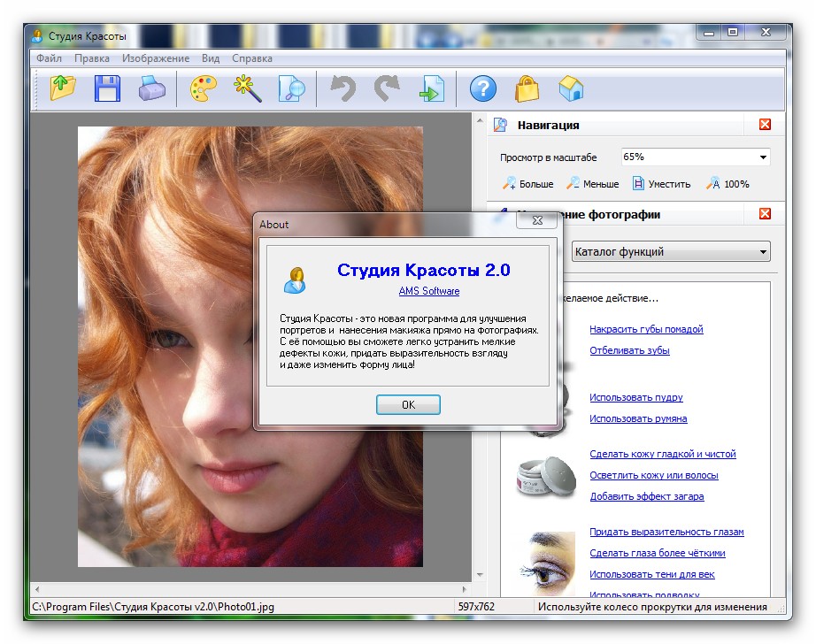Click the Уместить fit button

(661, 184)
